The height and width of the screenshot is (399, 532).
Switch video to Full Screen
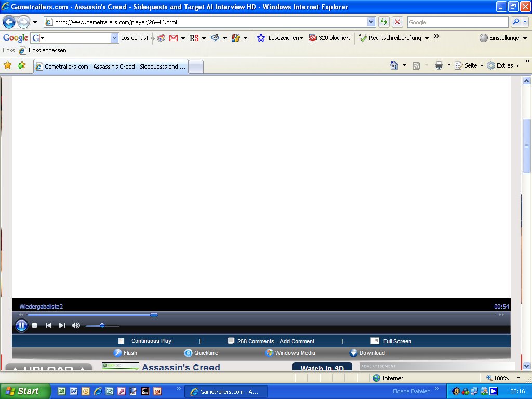[397, 341]
